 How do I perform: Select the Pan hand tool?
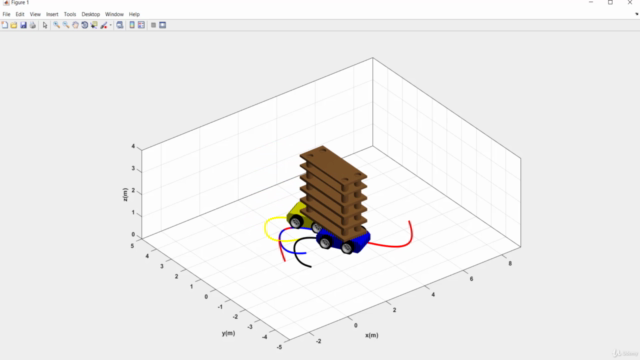click(76, 25)
